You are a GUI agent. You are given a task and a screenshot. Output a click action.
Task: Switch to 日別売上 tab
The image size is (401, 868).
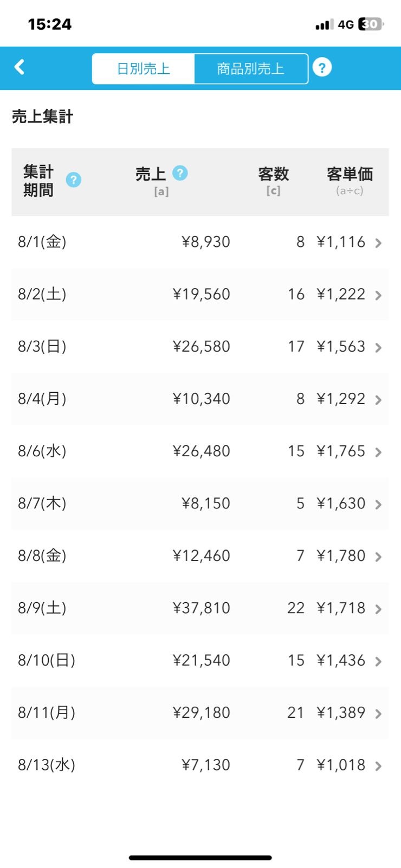click(x=144, y=69)
